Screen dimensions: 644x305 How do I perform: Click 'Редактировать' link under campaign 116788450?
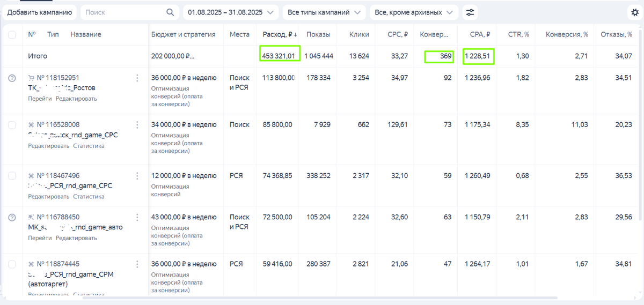(x=76, y=238)
